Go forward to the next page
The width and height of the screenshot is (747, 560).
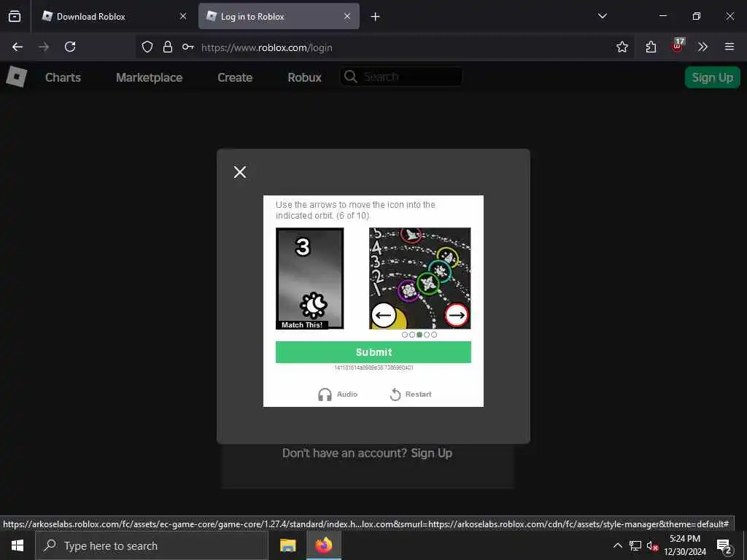[x=44, y=47]
